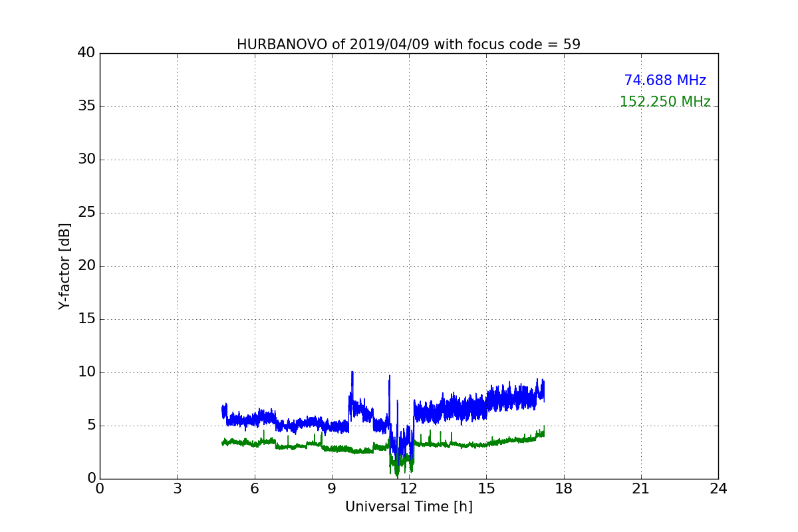Viewport: 798px width, 532px height.
Task: Select the 74.688 MHz legend label
Action: pos(665,80)
